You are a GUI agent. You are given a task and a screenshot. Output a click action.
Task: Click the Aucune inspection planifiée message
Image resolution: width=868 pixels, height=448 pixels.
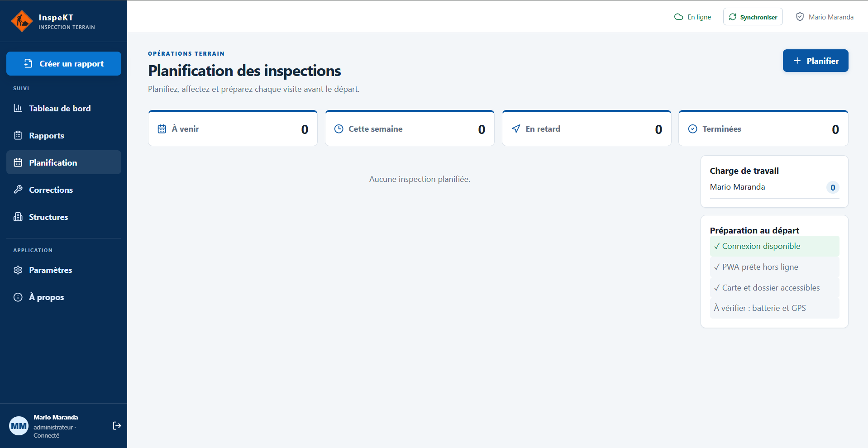tap(420, 179)
